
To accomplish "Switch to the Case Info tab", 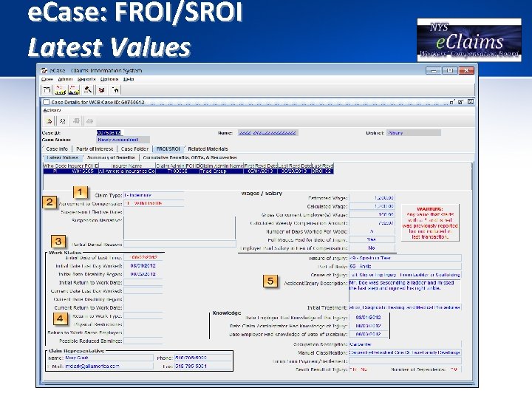I will pos(57,149).
